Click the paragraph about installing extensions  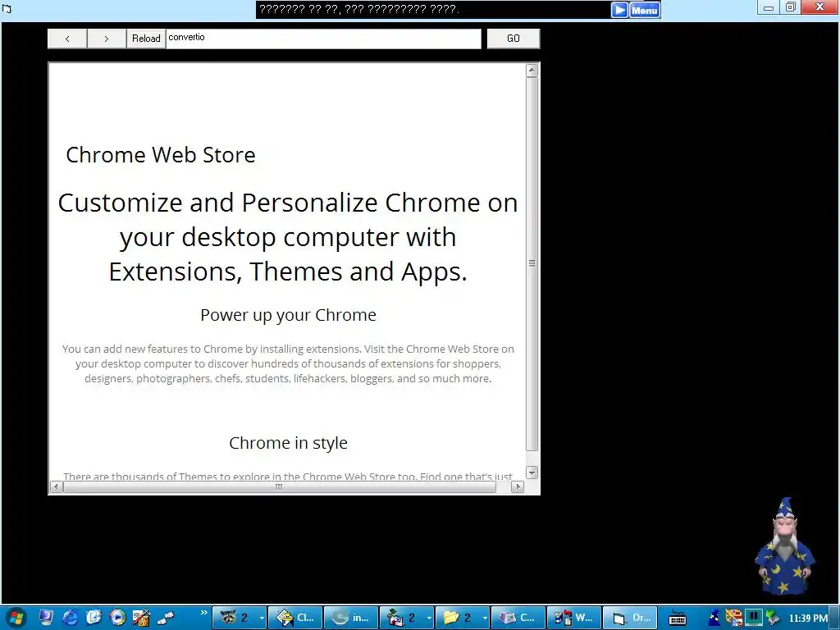click(288, 363)
